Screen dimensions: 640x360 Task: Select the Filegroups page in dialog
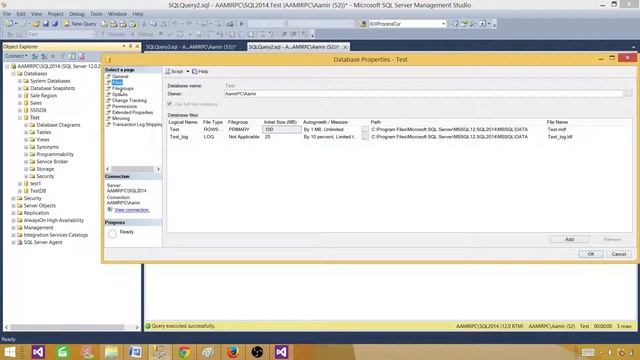point(122,88)
